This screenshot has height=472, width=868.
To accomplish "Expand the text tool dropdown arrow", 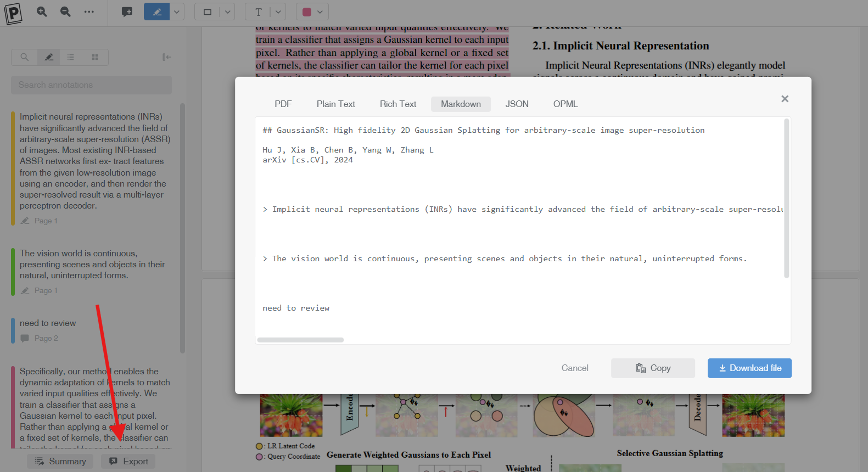I will pyautogui.click(x=278, y=12).
